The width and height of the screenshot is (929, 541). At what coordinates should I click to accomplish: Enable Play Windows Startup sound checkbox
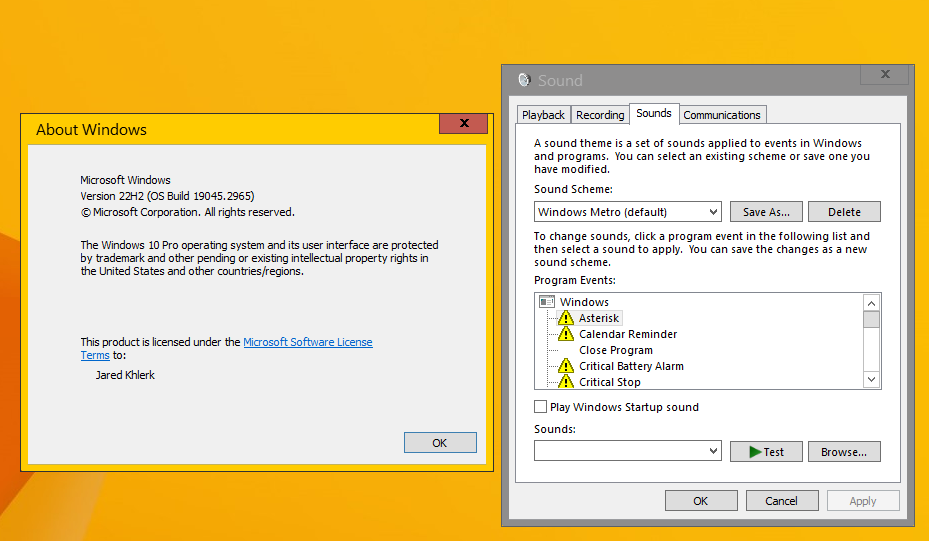540,406
